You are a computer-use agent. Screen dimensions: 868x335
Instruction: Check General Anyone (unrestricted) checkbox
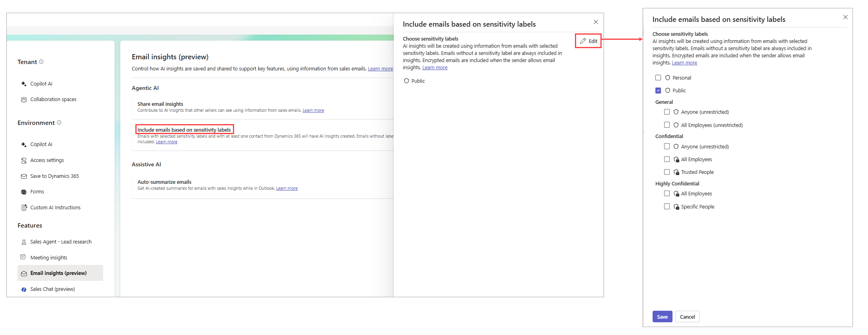coord(667,112)
